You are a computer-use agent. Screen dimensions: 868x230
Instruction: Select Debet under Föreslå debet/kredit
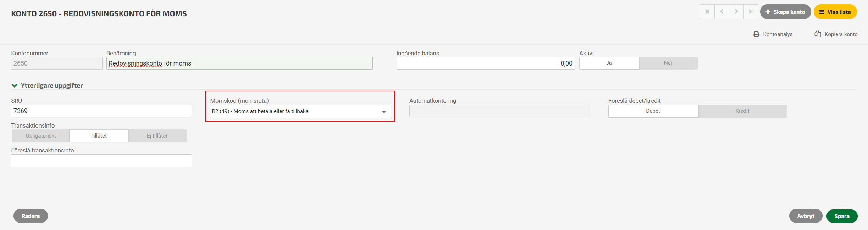653,111
